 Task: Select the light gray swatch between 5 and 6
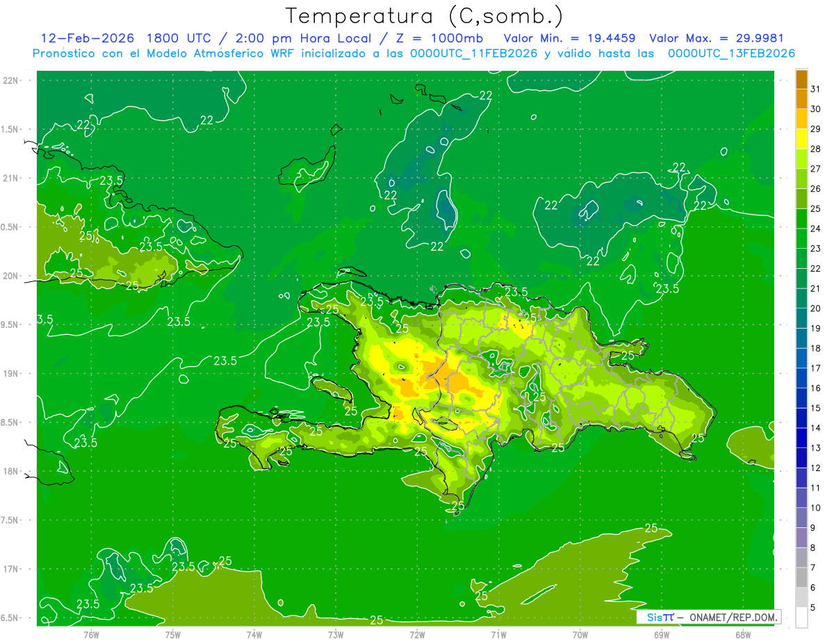click(x=801, y=597)
